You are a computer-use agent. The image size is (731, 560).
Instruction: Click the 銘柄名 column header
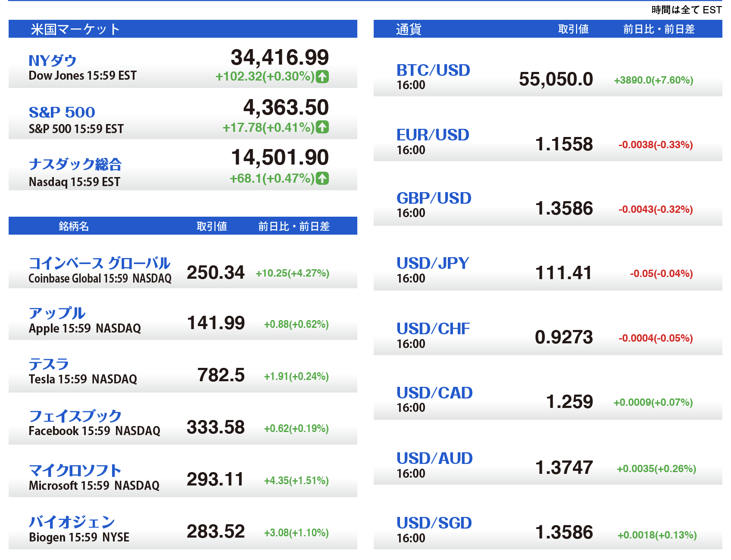[x=74, y=226]
